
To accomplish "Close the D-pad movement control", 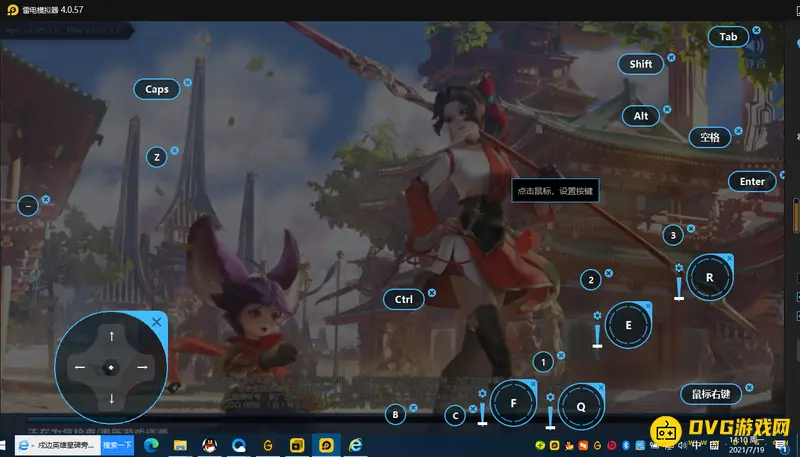I will click(x=156, y=322).
